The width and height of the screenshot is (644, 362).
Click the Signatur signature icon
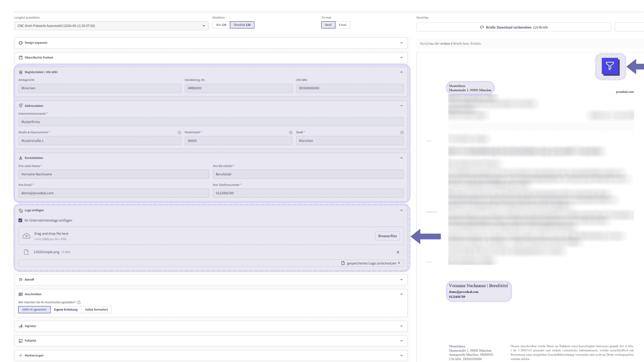[x=21, y=326]
